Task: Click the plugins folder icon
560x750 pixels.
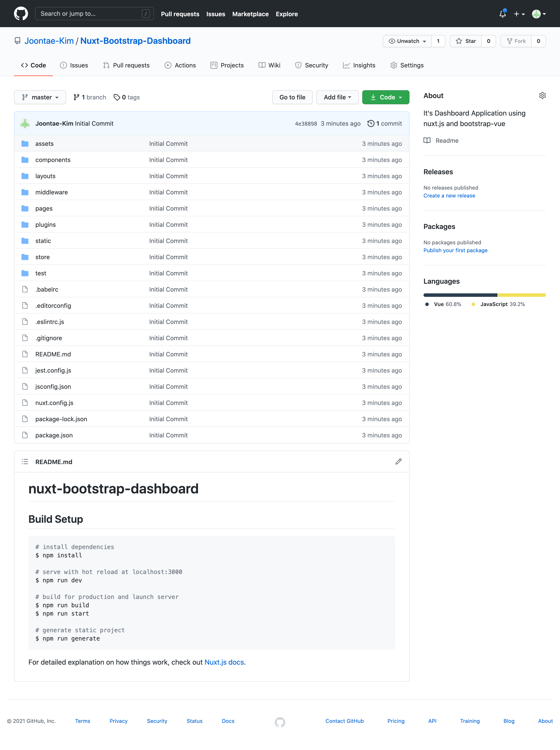Action: pyautogui.click(x=25, y=224)
